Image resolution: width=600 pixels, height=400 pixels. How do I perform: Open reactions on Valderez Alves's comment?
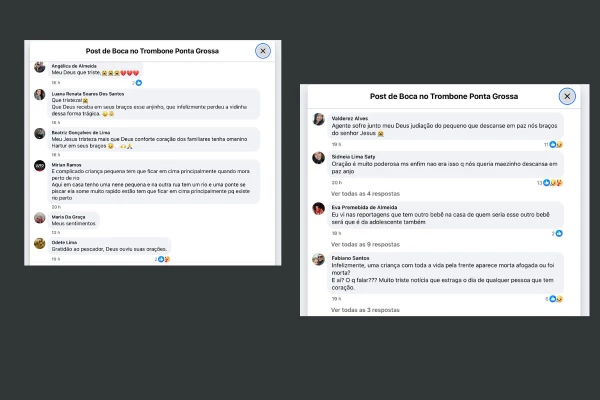click(x=553, y=145)
